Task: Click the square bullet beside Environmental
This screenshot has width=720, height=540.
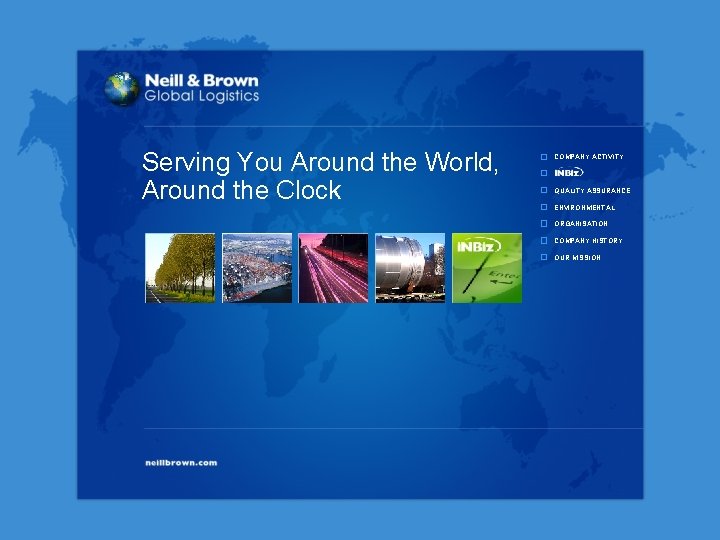Action: (544, 207)
